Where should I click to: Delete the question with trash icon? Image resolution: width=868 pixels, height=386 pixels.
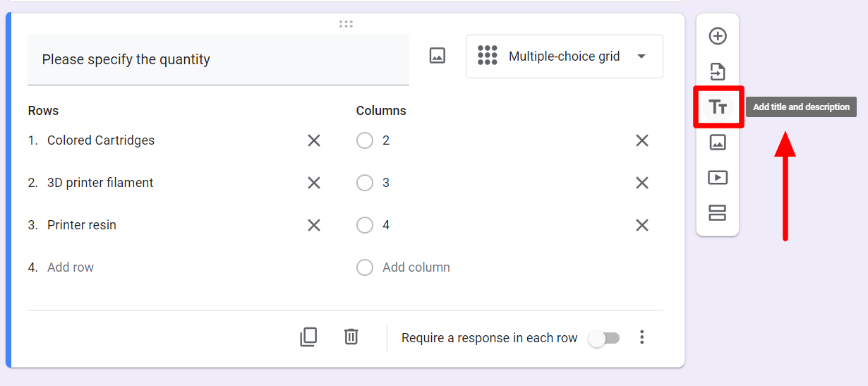[351, 337]
